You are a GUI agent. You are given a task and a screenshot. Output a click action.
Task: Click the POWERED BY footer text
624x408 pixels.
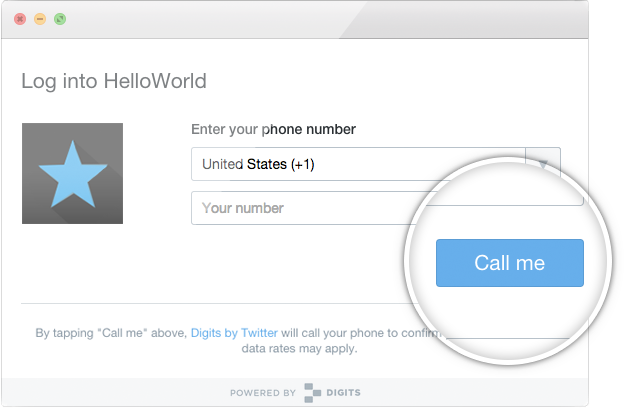(x=263, y=393)
